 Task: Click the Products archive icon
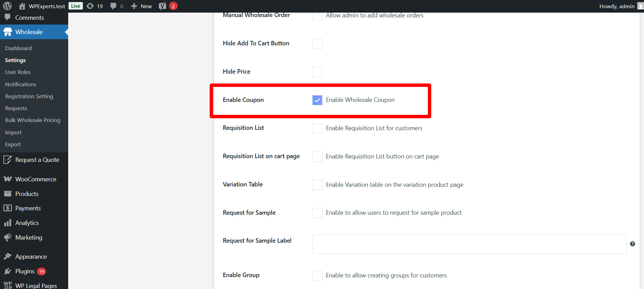(8, 194)
